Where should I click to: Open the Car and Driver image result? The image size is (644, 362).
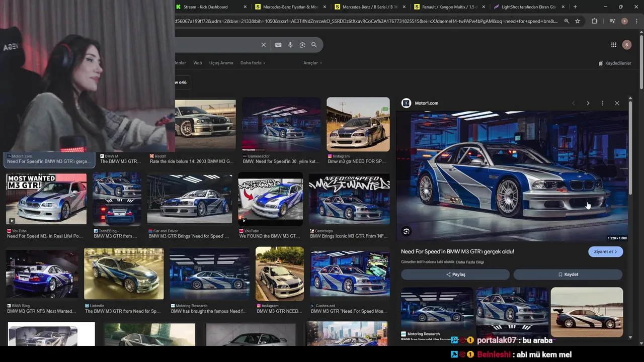tap(190, 199)
